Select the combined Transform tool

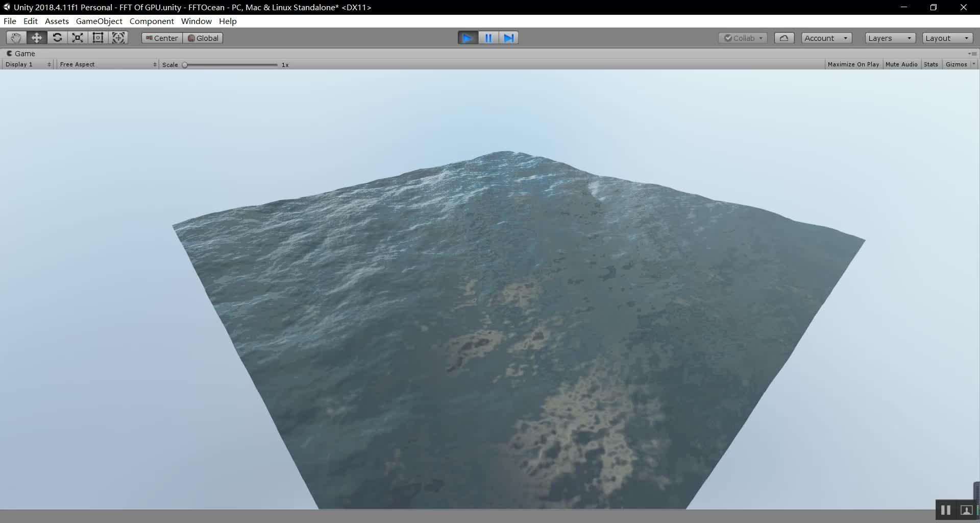point(118,37)
